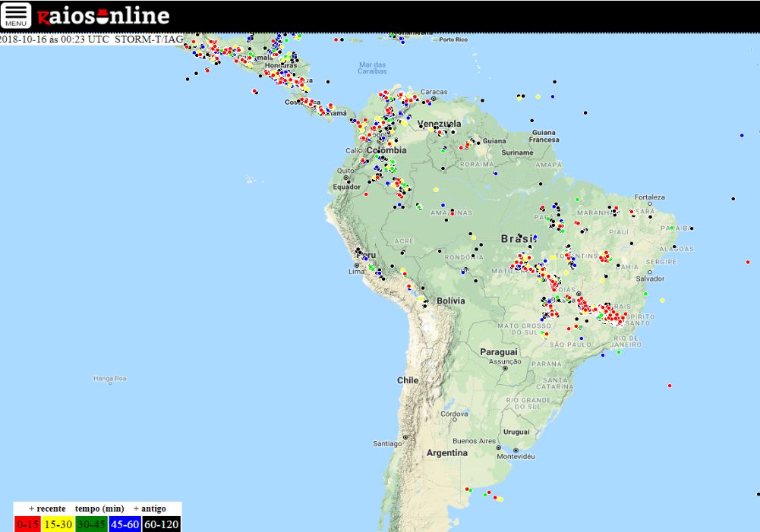The height and width of the screenshot is (532, 760).
Task: Click the red lightning dot offshore of Santa Catarina
Action: pos(669,386)
